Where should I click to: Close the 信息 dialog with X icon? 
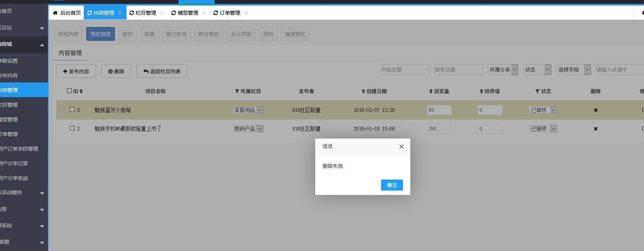(401, 147)
